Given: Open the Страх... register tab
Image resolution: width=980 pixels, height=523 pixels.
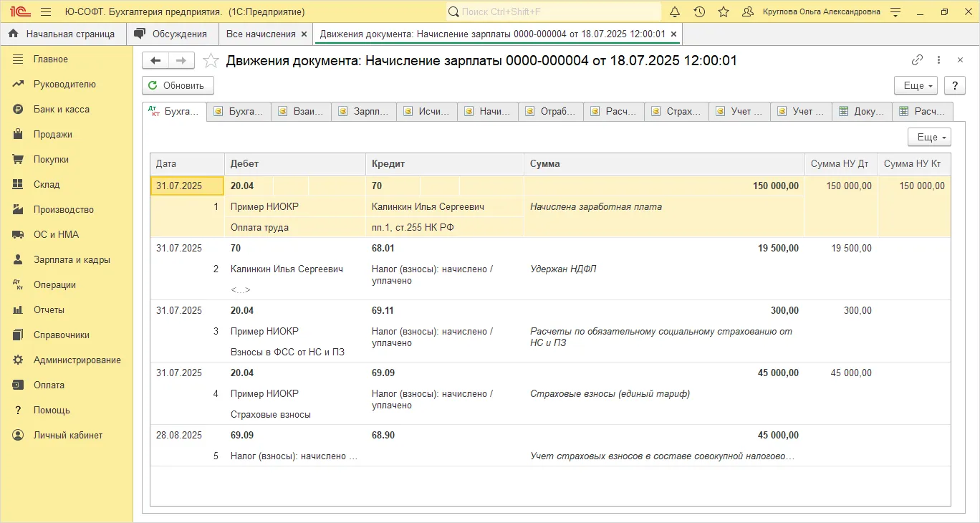Looking at the screenshot, I should [677, 111].
